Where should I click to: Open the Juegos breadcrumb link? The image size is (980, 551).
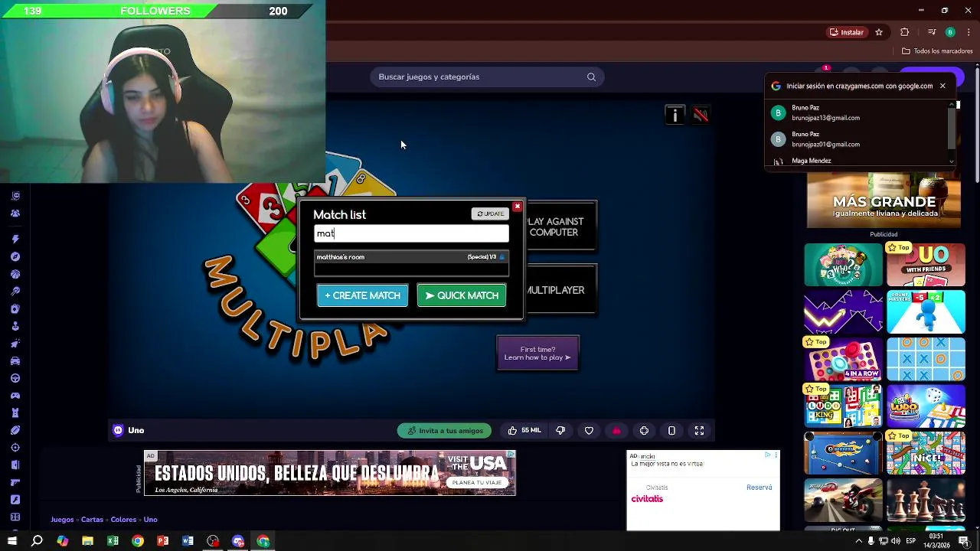62,520
